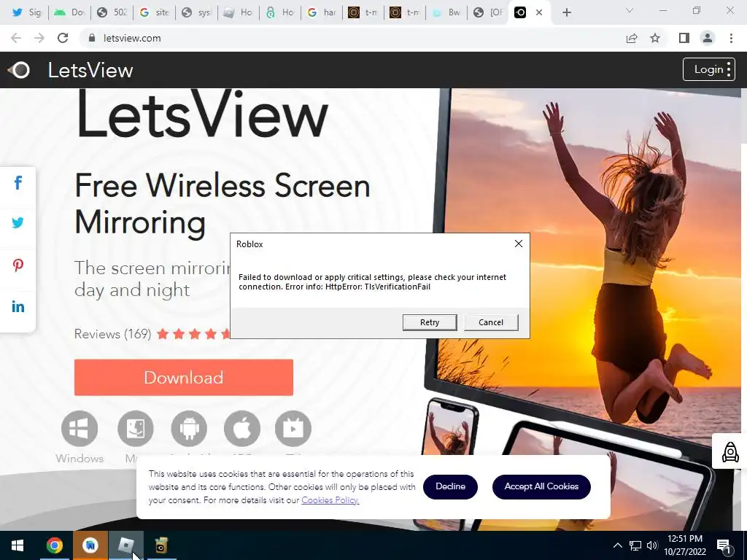View site information padlock icon

(91, 38)
